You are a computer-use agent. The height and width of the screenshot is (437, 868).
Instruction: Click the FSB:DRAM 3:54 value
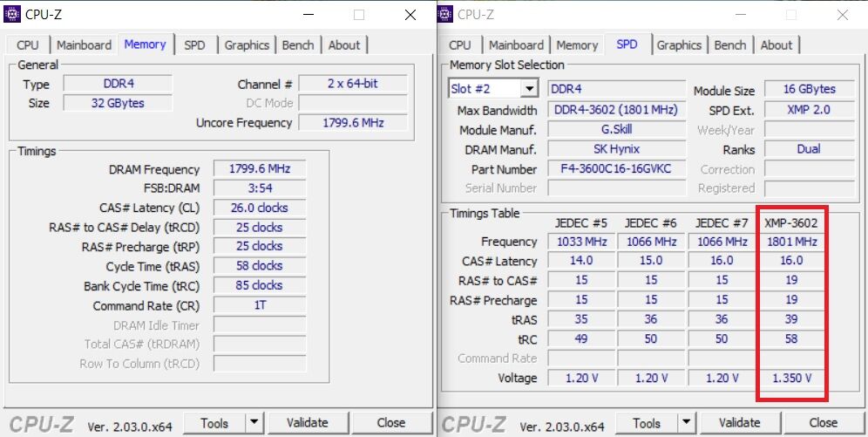tap(260, 188)
